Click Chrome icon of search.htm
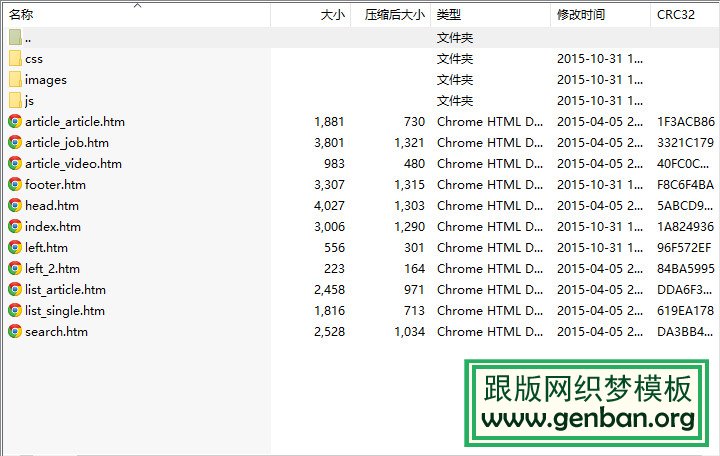 [x=15, y=332]
